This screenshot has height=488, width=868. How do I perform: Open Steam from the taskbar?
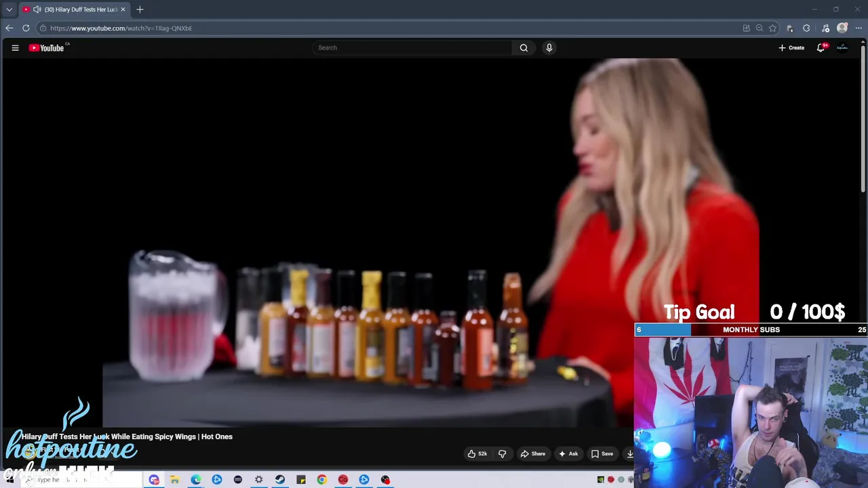click(279, 480)
